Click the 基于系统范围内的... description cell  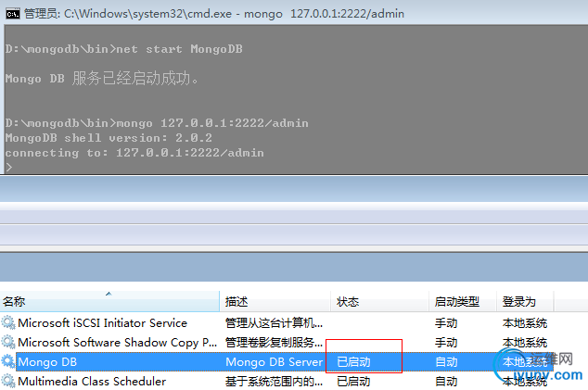click(275, 382)
